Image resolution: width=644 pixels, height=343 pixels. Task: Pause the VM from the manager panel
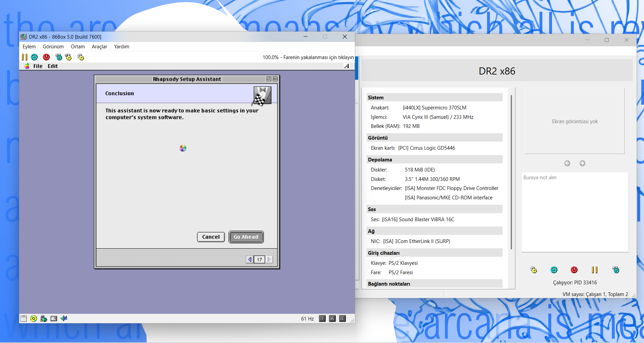595,270
